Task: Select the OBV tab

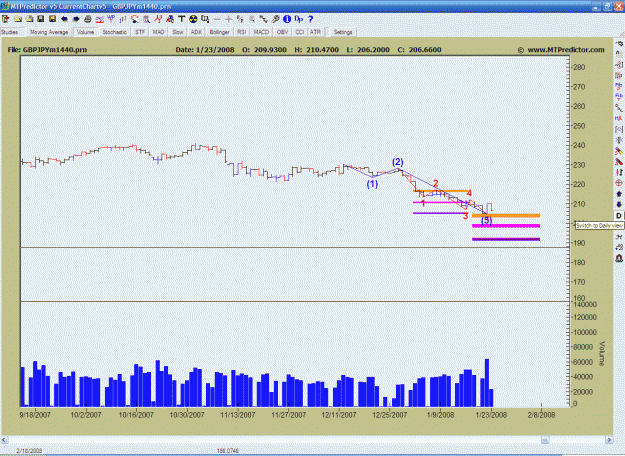Action: pyautogui.click(x=282, y=32)
